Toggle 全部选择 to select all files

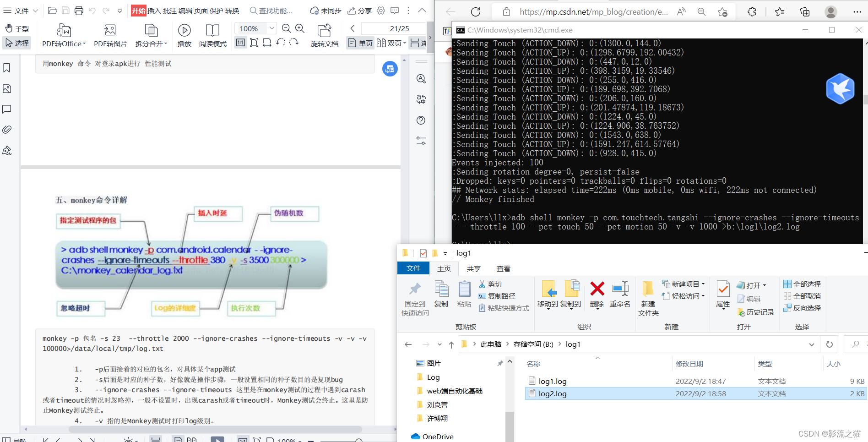pyautogui.click(x=802, y=284)
